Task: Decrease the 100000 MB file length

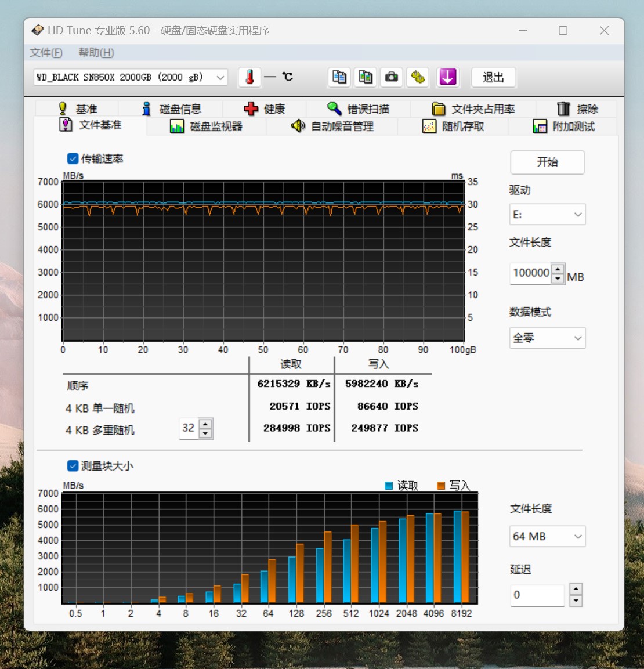Action: click(x=558, y=278)
